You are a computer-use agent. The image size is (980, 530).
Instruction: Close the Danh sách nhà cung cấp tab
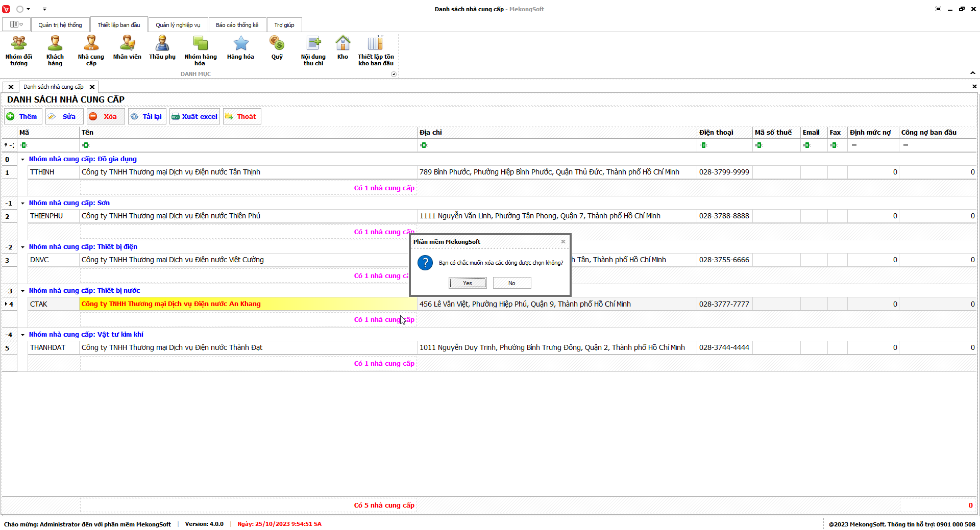tap(92, 87)
